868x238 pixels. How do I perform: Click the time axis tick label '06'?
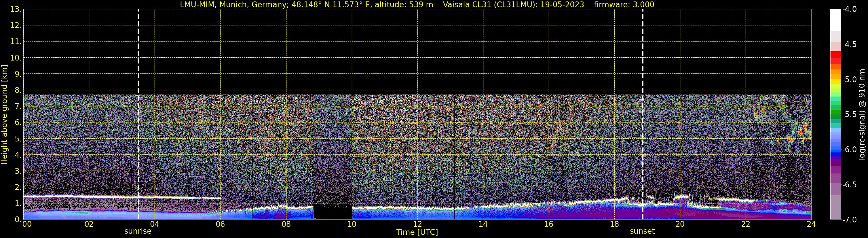220,224
